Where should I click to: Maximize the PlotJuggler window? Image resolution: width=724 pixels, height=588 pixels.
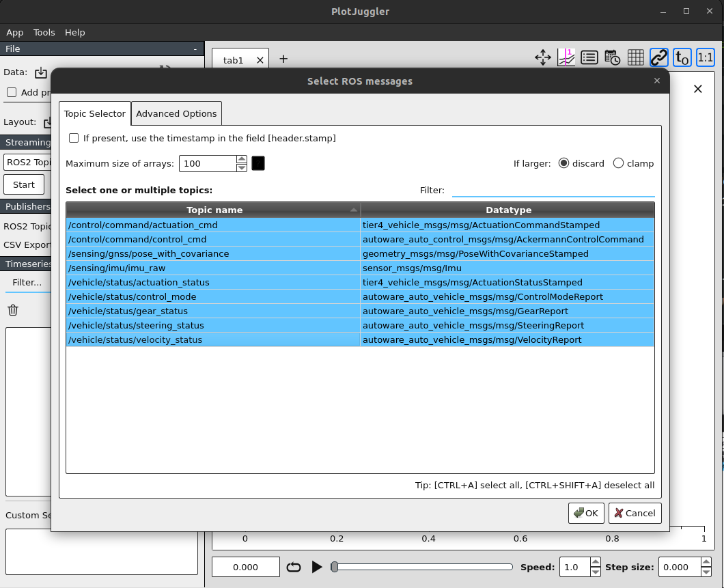tap(686, 11)
